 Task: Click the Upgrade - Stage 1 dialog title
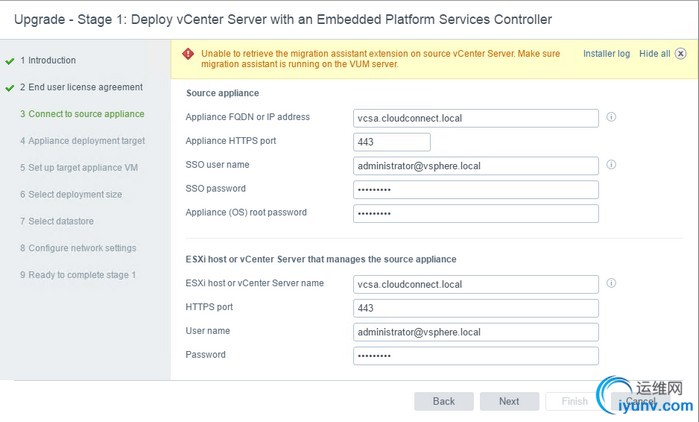pyautogui.click(x=283, y=20)
